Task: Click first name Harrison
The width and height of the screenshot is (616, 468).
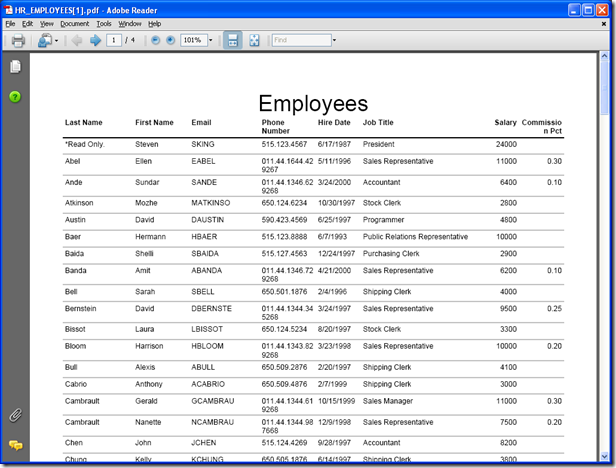Action: [x=149, y=346]
